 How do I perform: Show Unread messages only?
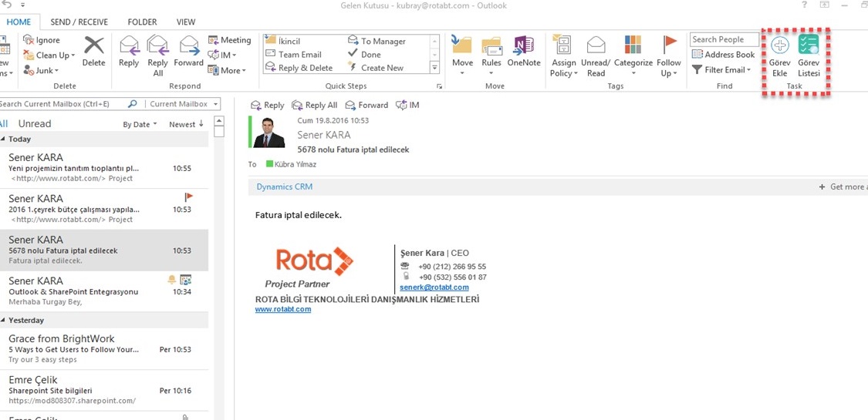pyautogui.click(x=34, y=124)
